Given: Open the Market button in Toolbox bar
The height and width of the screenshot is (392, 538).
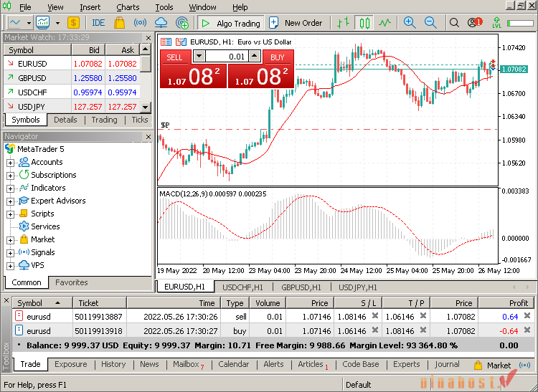Looking at the screenshot, I should coord(492,365).
